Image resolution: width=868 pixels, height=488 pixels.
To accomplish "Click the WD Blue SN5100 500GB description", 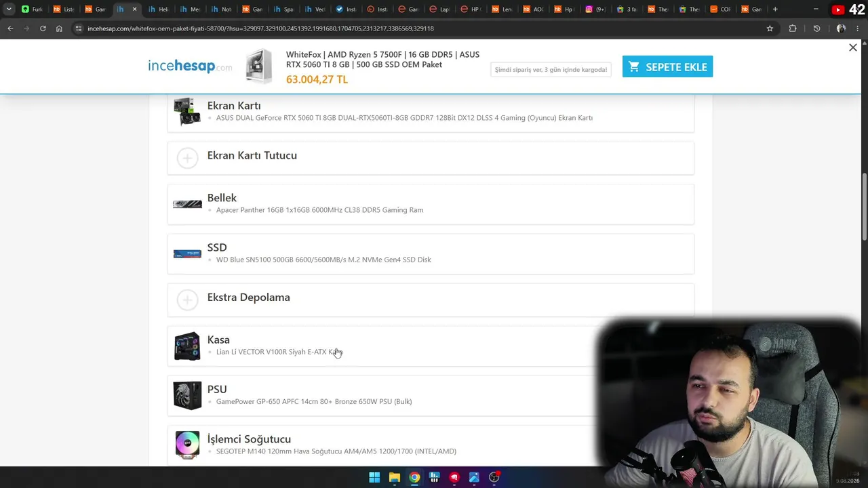I will point(323,260).
